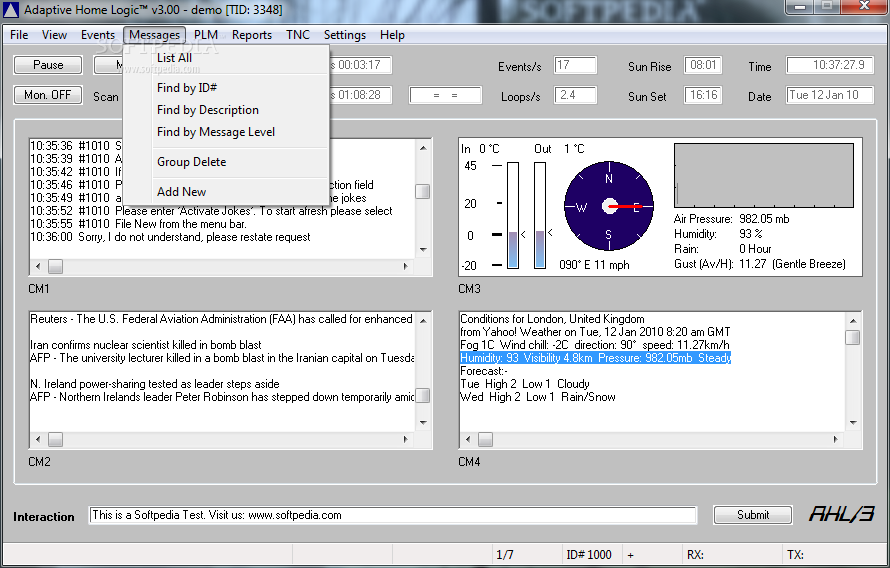The height and width of the screenshot is (568, 890).
Task: Click the Pause button
Action: point(48,65)
